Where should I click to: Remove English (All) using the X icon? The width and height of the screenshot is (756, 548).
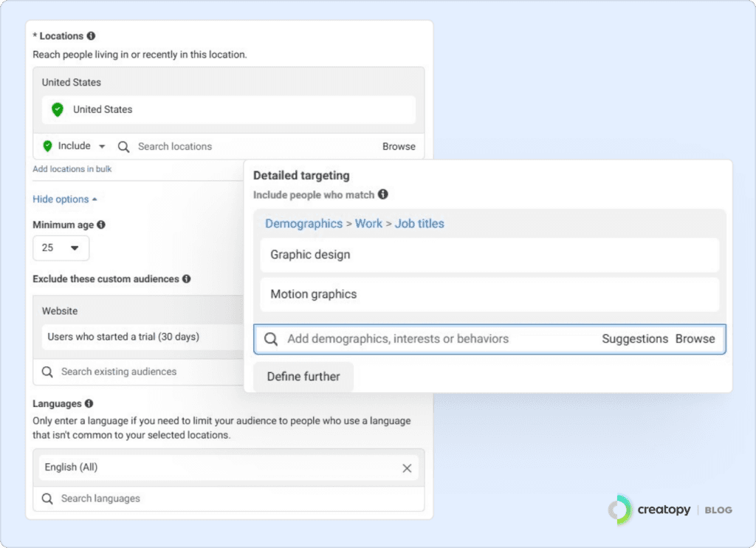[407, 467]
